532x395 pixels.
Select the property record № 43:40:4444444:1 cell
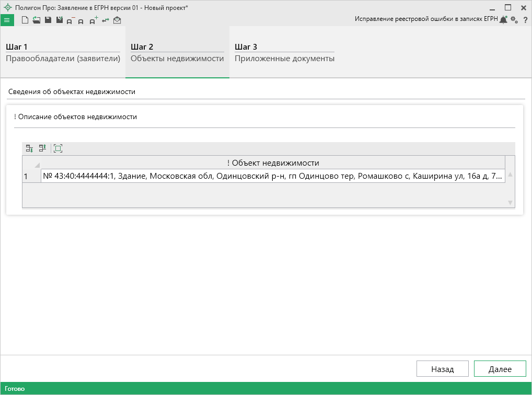(x=272, y=177)
